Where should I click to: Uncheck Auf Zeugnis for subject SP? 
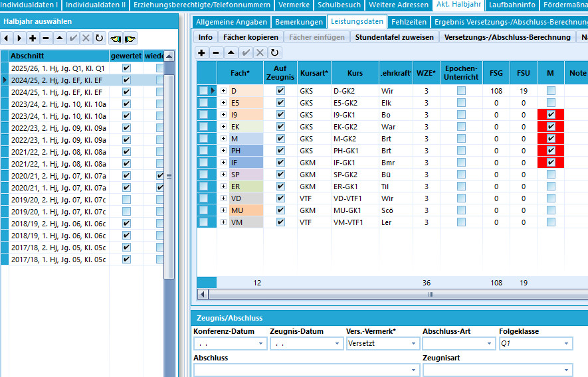pos(280,175)
